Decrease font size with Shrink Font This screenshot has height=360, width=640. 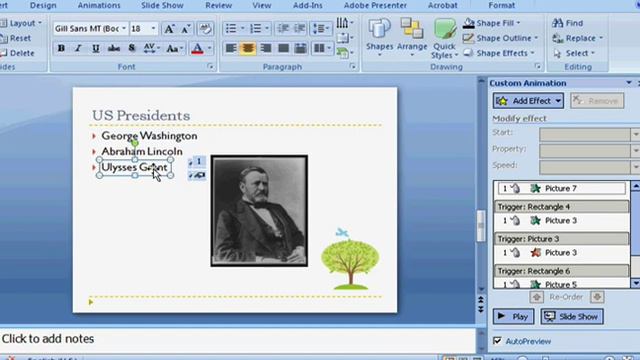186,29
